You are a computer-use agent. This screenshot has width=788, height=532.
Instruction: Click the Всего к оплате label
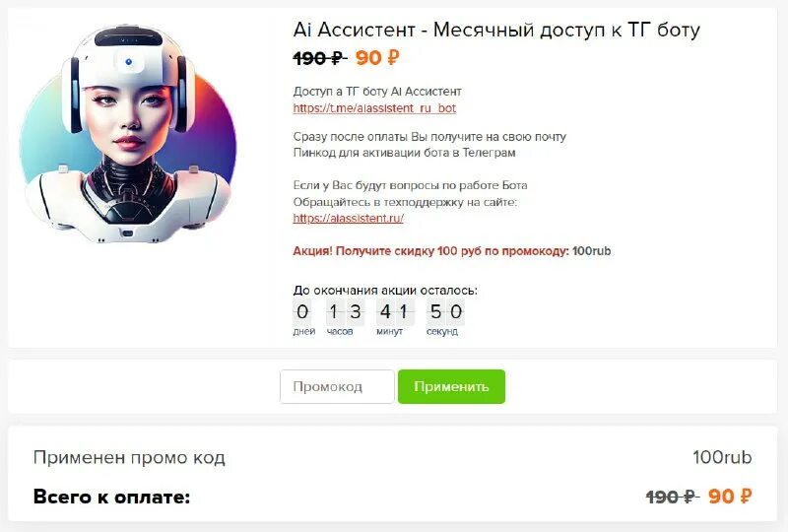pos(111,497)
